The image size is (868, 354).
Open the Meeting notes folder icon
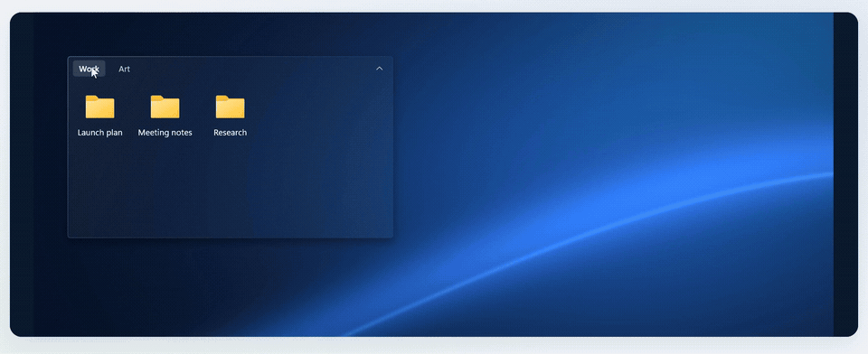(165, 107)
